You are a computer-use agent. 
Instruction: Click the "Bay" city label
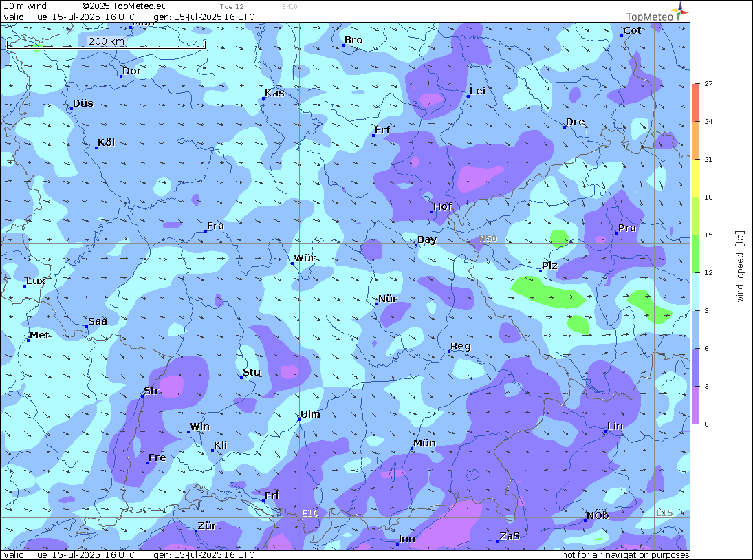427,239
